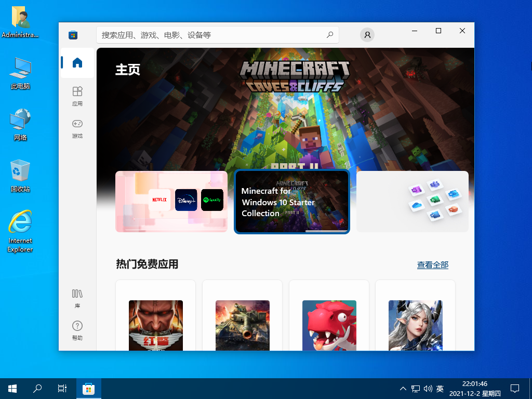This screenshot has height=399, width=532.
Task: Open the Netflix Disney+ Spotify promo card
Action: [171, 202]
